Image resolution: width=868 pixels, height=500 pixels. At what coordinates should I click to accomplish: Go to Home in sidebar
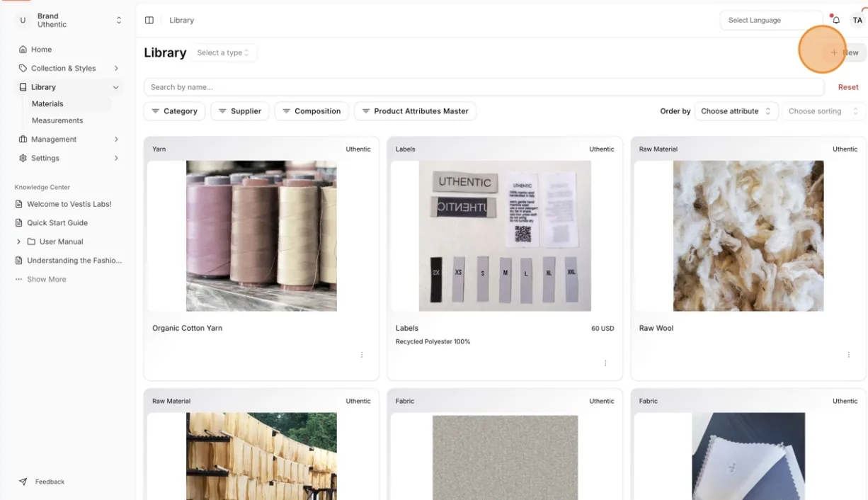click(x=69, y=50)
